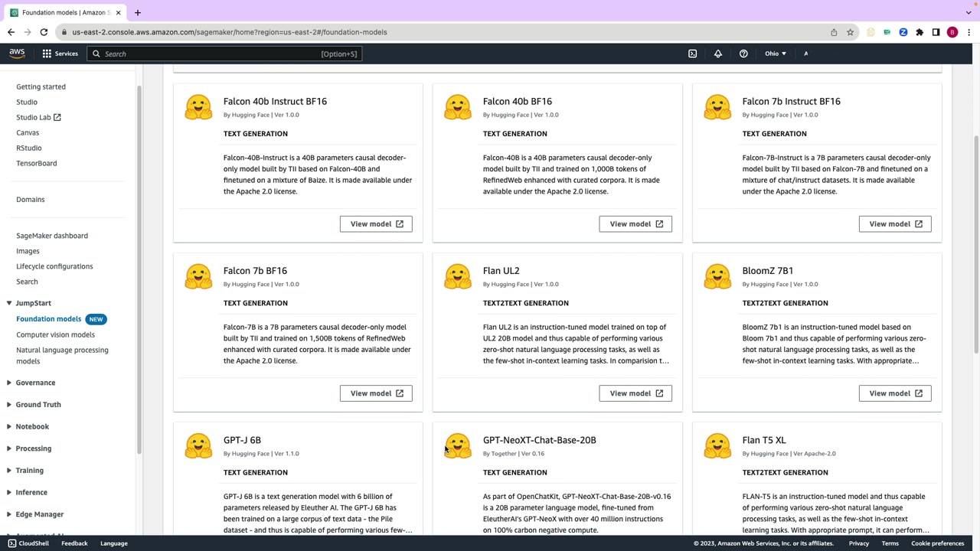Click the GPT-J 6B Hugging Face logo

click(198, 445)
